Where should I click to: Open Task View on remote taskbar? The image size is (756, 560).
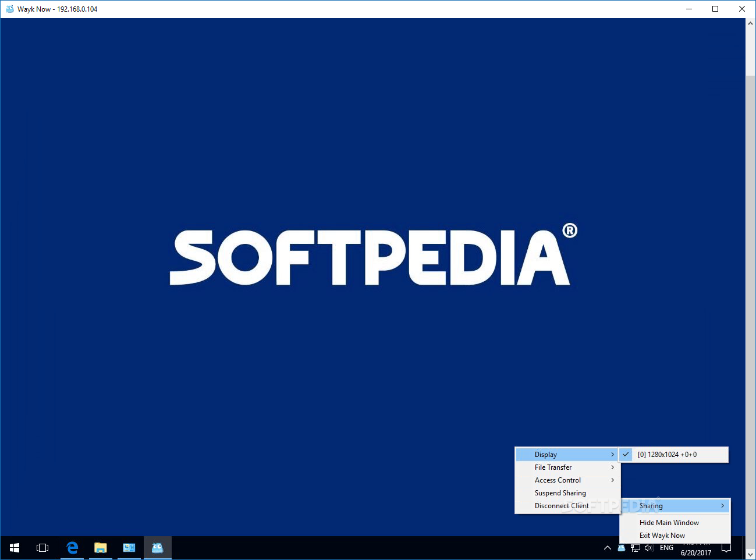pyautogui.click(x=42, y=548)
